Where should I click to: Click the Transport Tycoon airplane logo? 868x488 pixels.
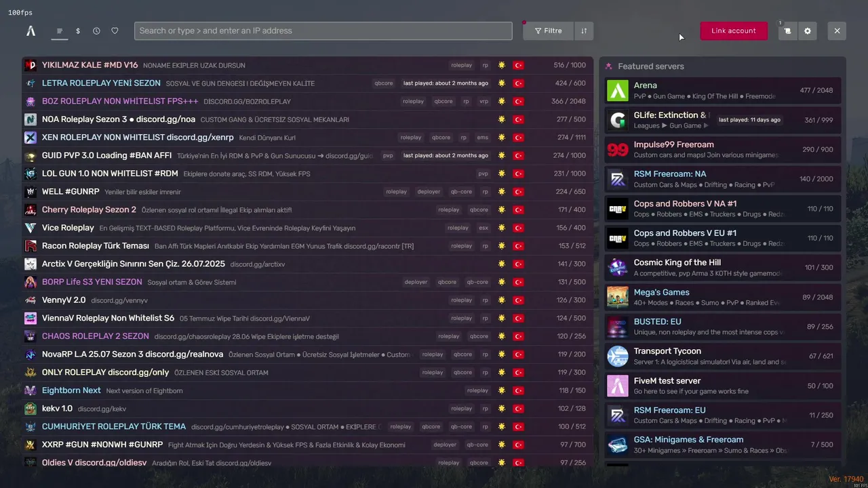[x=618, y=356]
